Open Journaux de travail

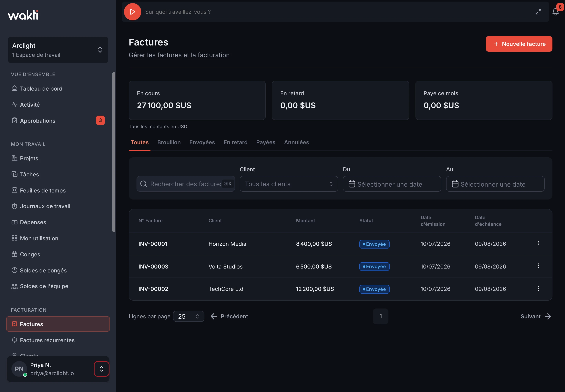click(58, 206)
